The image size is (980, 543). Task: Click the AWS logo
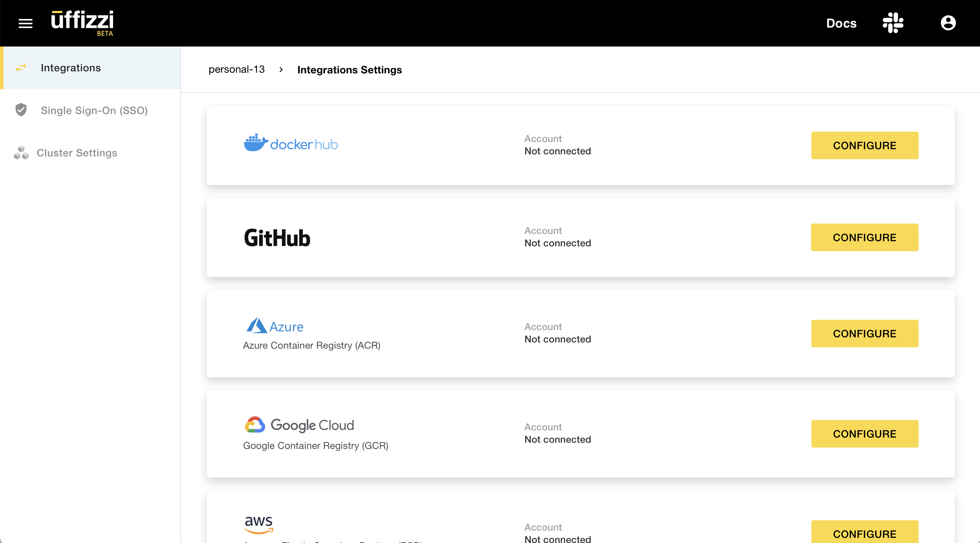[259, 524]
